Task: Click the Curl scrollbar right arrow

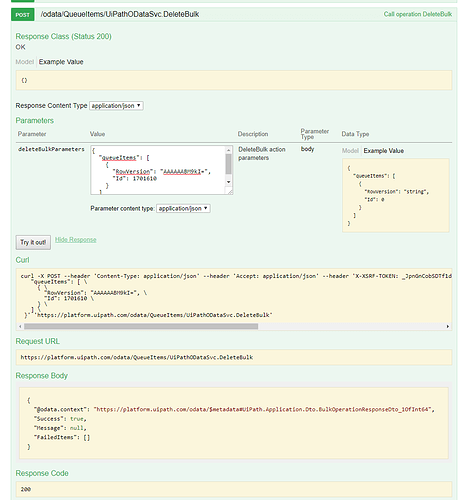Action: coord(448,326)
